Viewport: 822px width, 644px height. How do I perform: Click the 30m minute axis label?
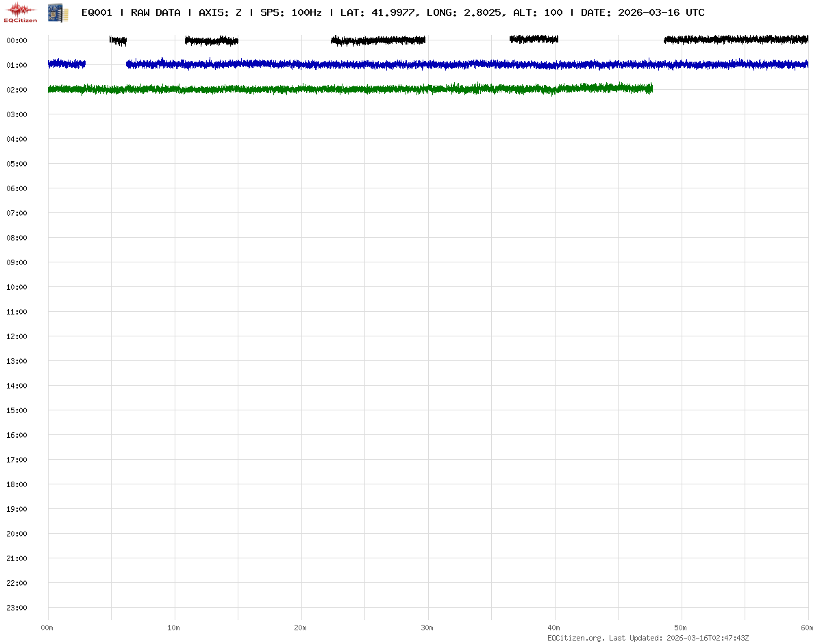[427, 628]
